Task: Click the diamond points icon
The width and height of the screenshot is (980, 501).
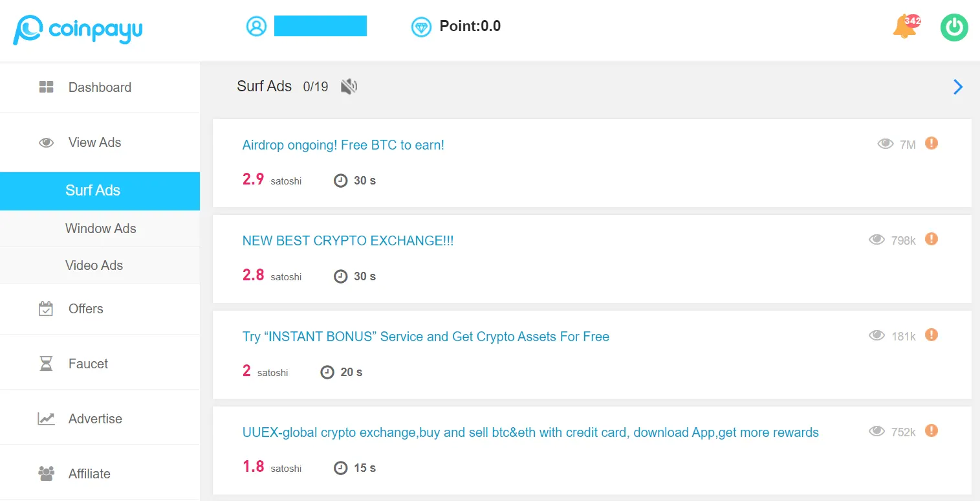Action: coord(421,27)
